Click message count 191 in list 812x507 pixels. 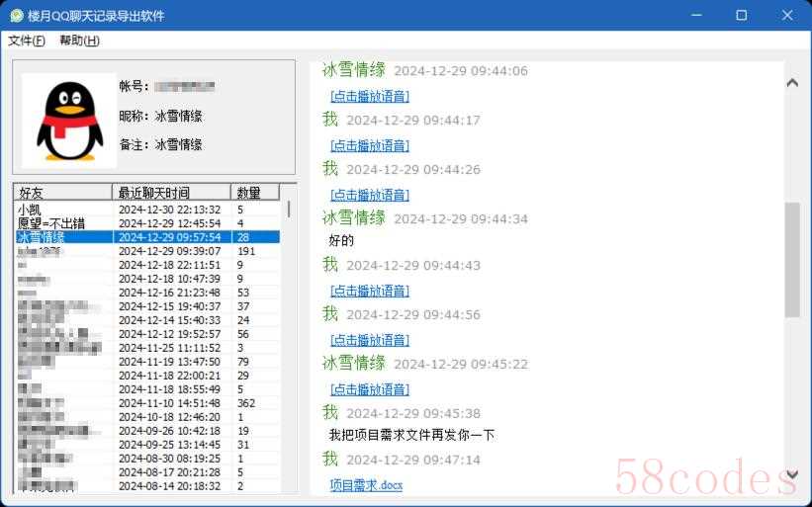[246, 251]
